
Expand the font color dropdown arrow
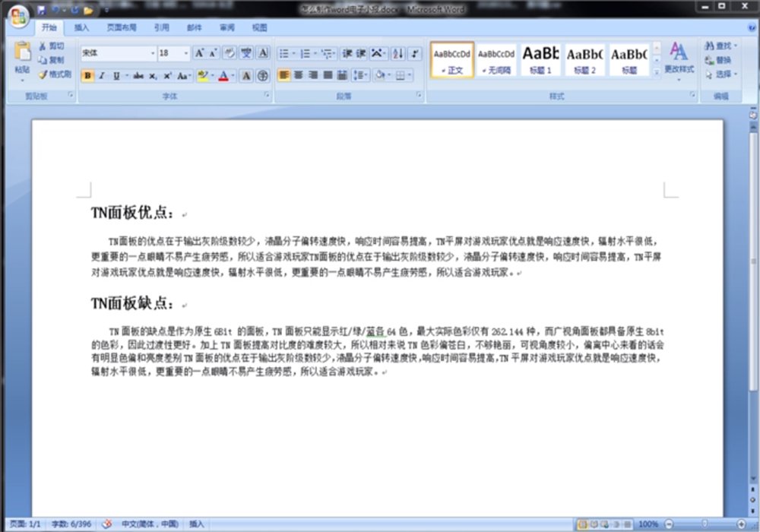(233, 76)
